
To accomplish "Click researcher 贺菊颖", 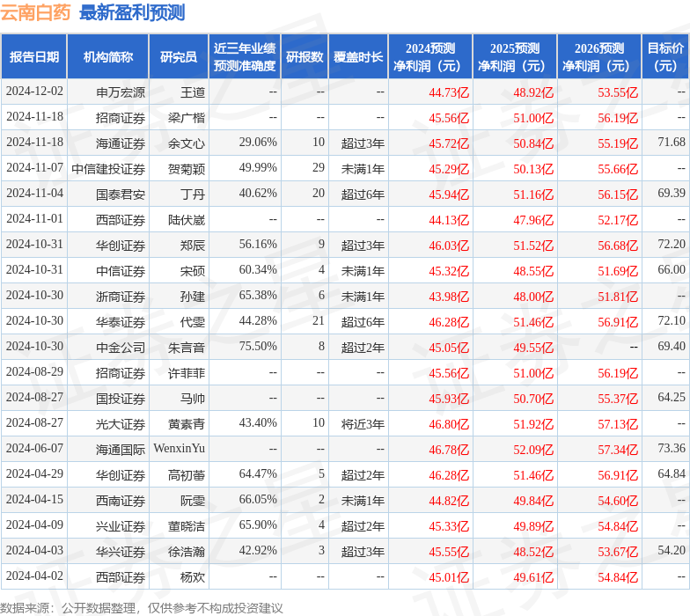I will pyautogui.click(x=187, y=169).
